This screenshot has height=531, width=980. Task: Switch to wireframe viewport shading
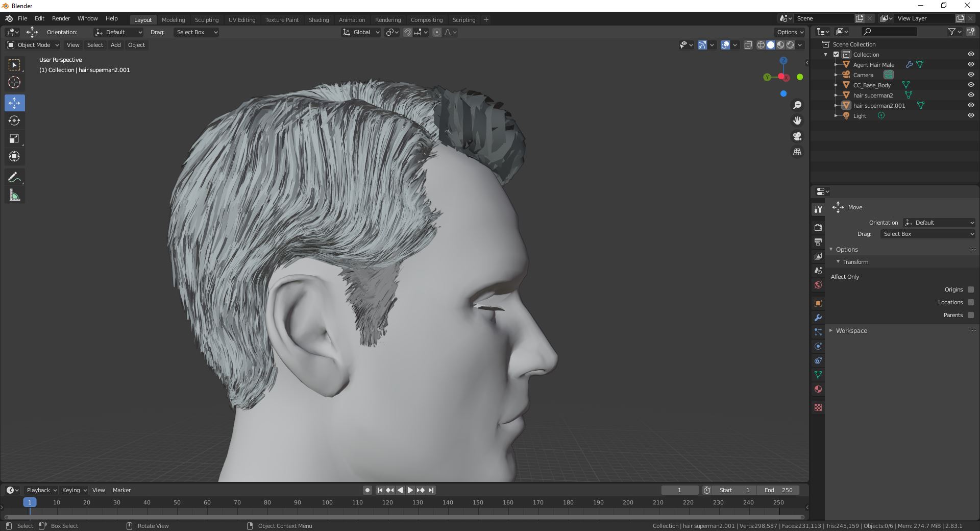(x=761, y=45)
